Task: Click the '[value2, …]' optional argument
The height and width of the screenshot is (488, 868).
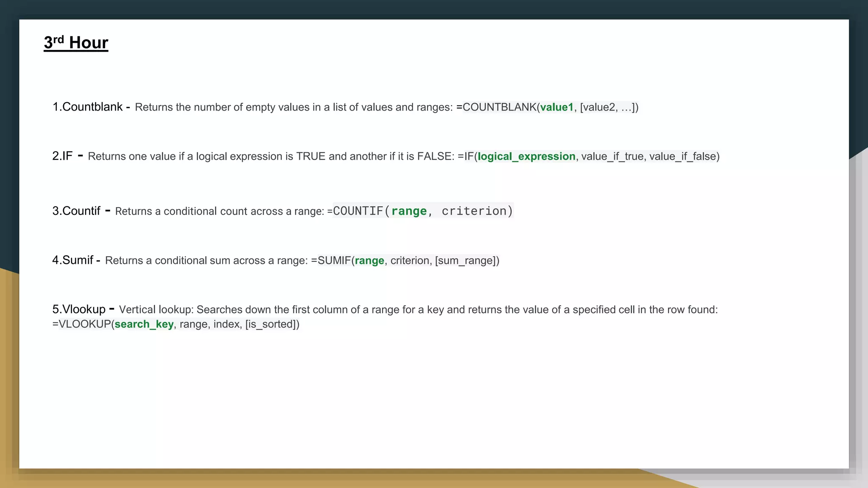Action: tap(606, 107)
